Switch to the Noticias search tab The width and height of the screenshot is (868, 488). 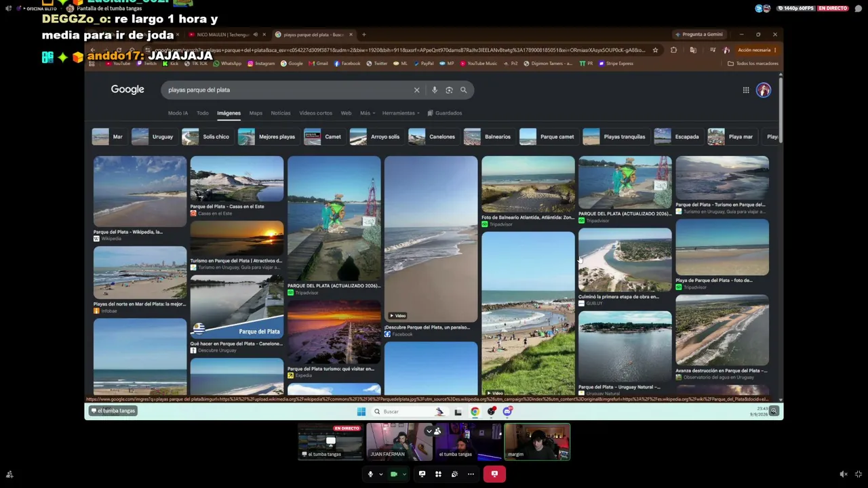pos(281,113)
